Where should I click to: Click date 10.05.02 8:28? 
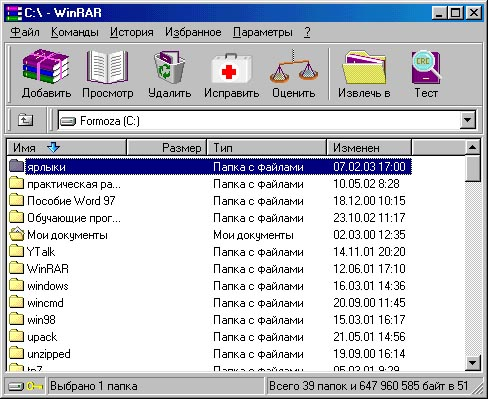(x=366, y=184)
